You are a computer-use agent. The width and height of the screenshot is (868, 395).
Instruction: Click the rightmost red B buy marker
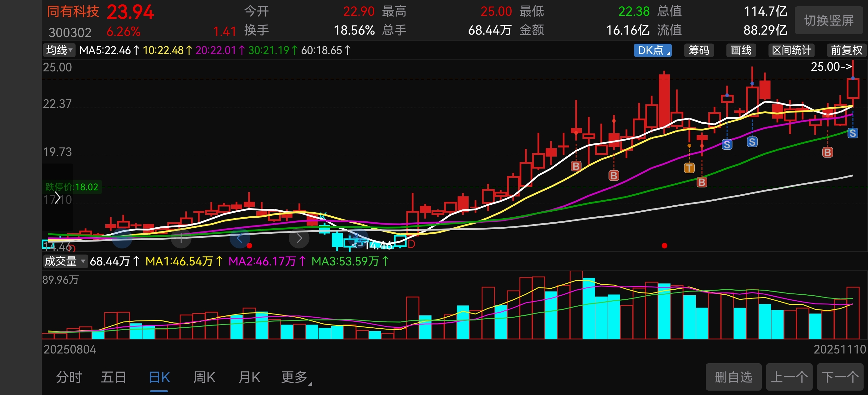pyautogui.click(x=827, y=152)
